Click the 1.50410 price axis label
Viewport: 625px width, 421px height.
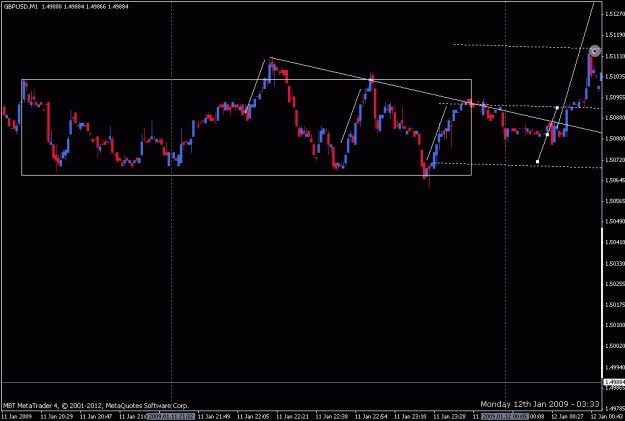pyautogui.click(x=614, y=242)
